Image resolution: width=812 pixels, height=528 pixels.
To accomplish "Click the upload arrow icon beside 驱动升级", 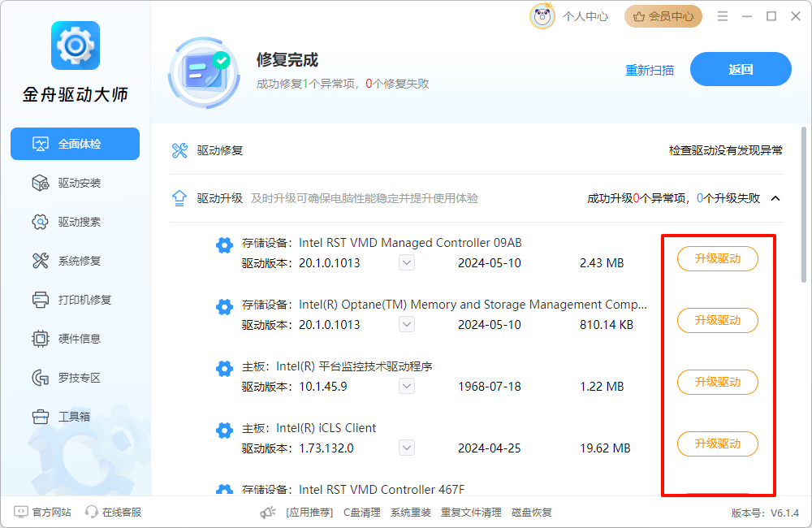I will point(179,198).
